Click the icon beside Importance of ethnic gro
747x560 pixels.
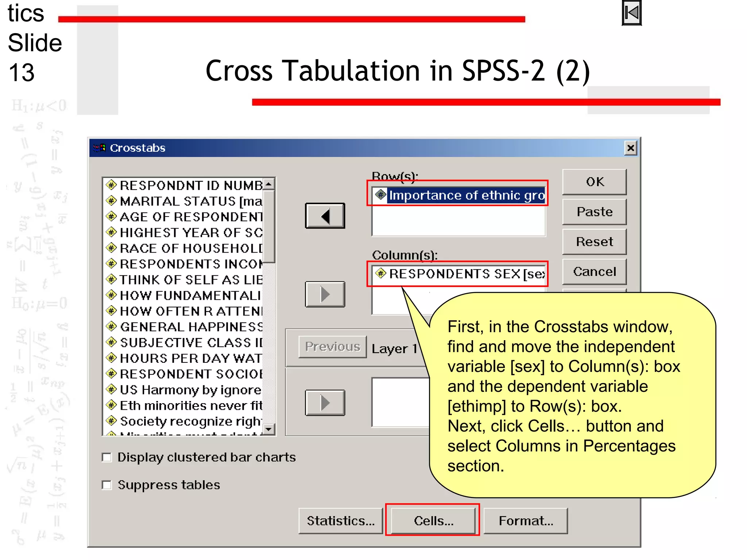pyautogui.click(x=380, y=195)
